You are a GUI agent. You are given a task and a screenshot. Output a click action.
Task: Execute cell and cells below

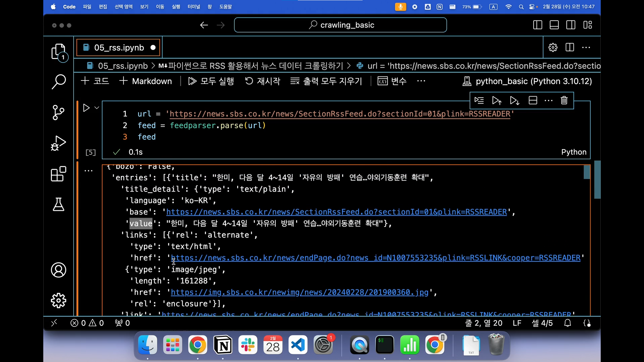[515, 100]
